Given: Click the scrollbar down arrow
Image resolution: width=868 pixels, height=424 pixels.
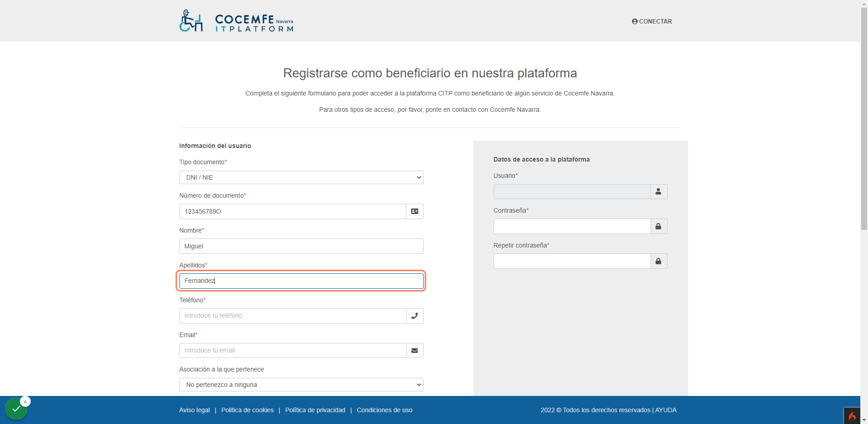Looking at the screenshot, I should (x=864, y=420).
